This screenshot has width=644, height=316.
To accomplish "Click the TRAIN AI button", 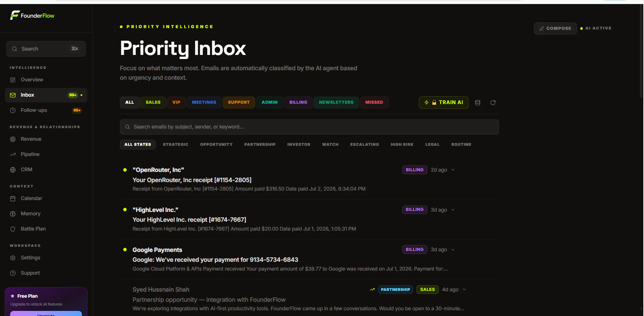I will point(444,102).
